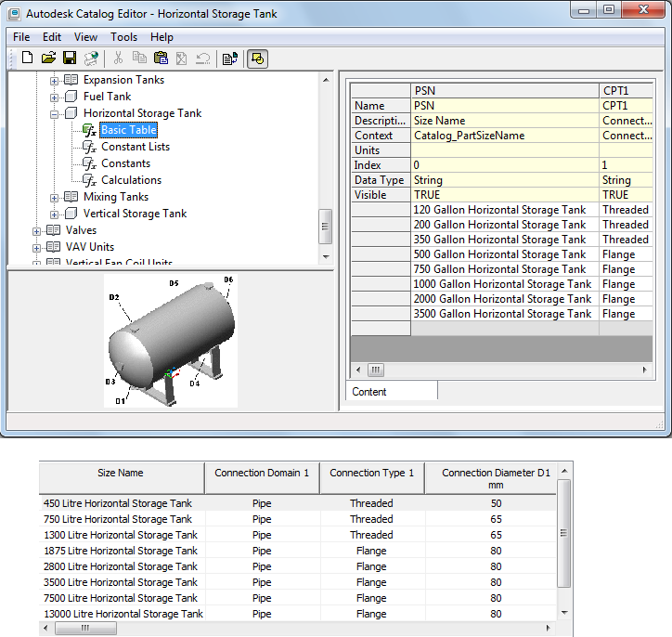Open the Edit menu

click(52, 37)
